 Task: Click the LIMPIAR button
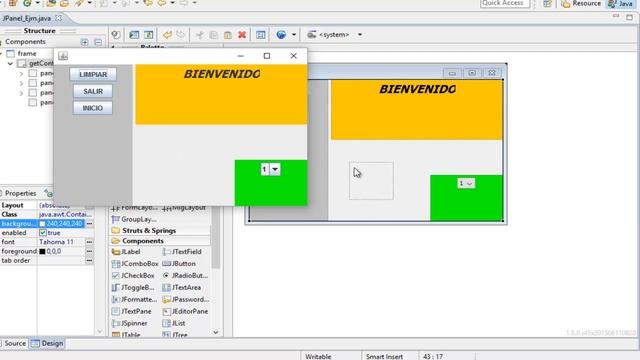(93, 74)
